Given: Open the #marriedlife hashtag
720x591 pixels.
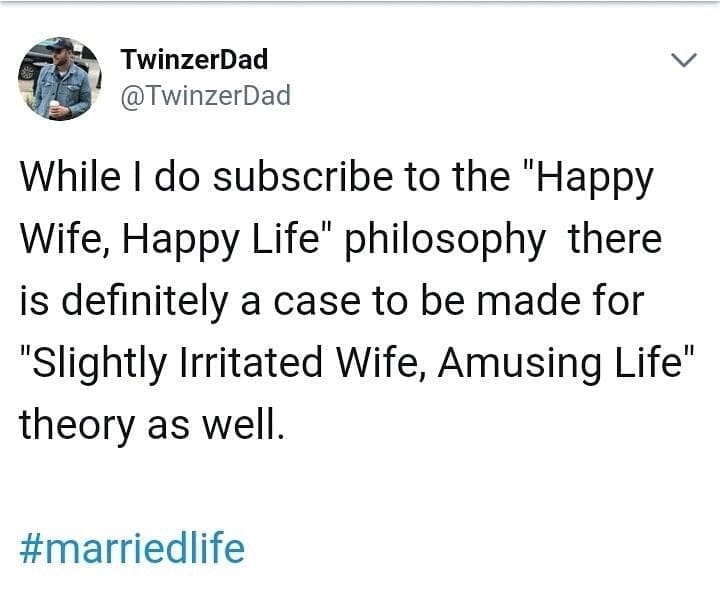Looking at the screenshot, I should tap(132, 549).
